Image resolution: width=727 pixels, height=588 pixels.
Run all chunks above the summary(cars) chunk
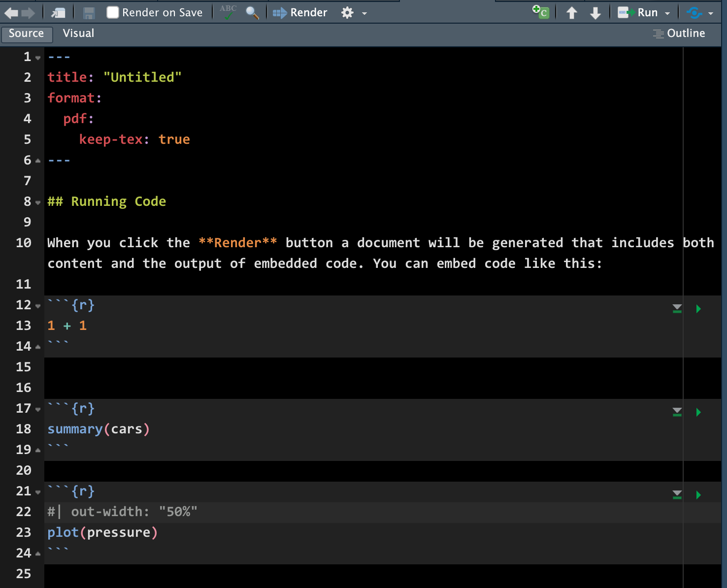[x=677, y=412]
